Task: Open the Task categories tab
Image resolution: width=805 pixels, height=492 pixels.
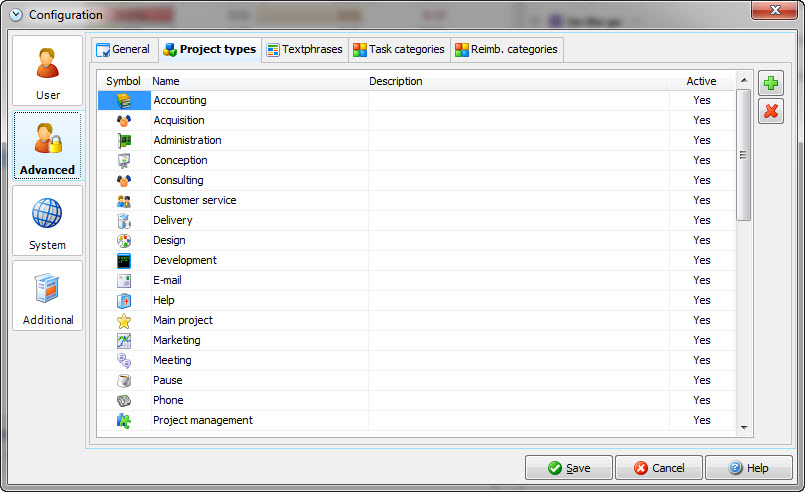Action: tap(398, 49)
